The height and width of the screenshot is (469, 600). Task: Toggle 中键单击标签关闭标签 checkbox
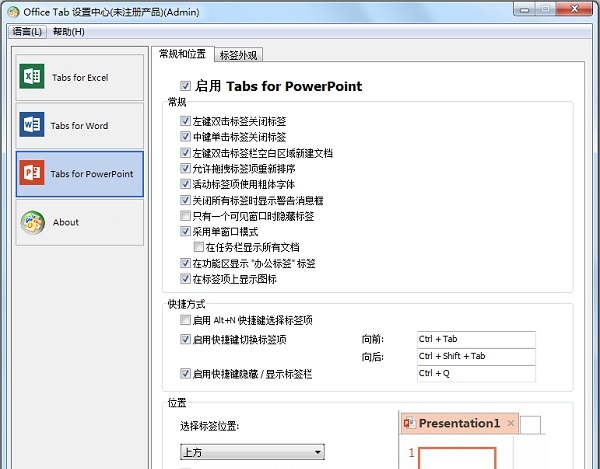(186, 137)
